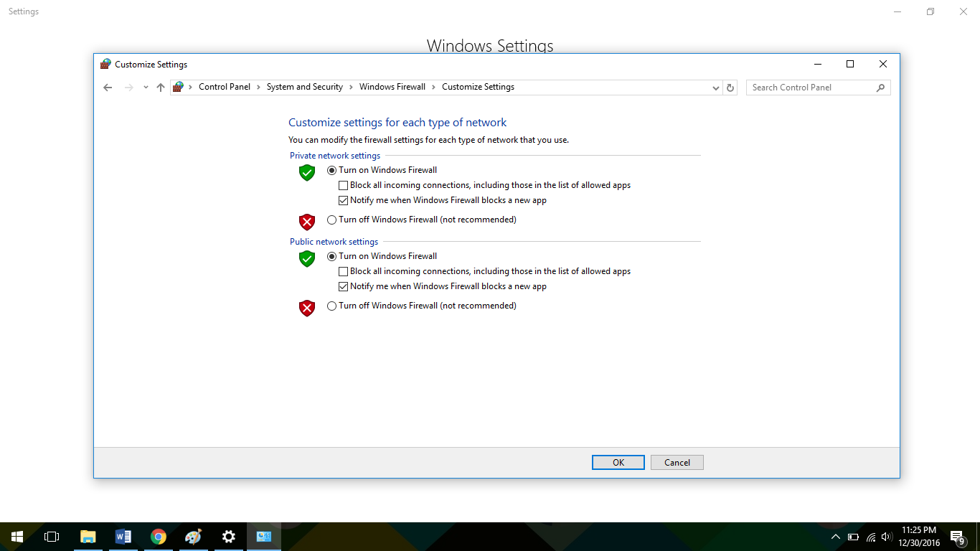Click red shield in Public network settings
The height and width of the screenshot is (551, 980).
pos(307,309)
